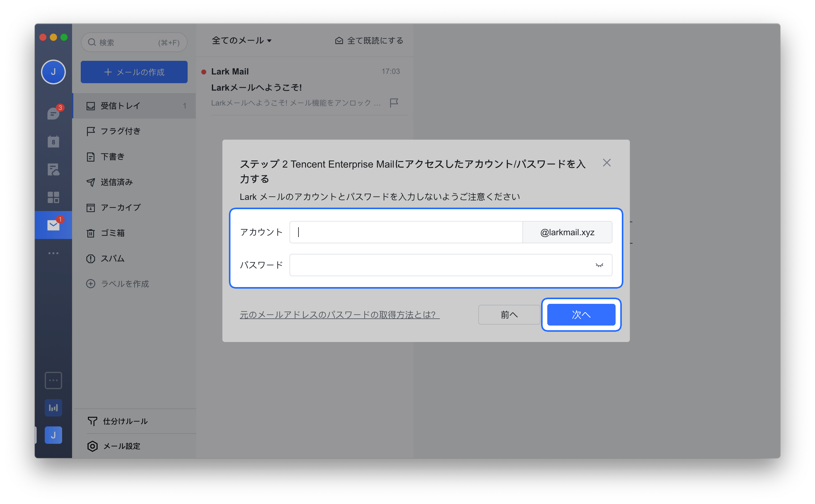Select the フラグ付き folder
815x504 pixels.
point(120,131)
